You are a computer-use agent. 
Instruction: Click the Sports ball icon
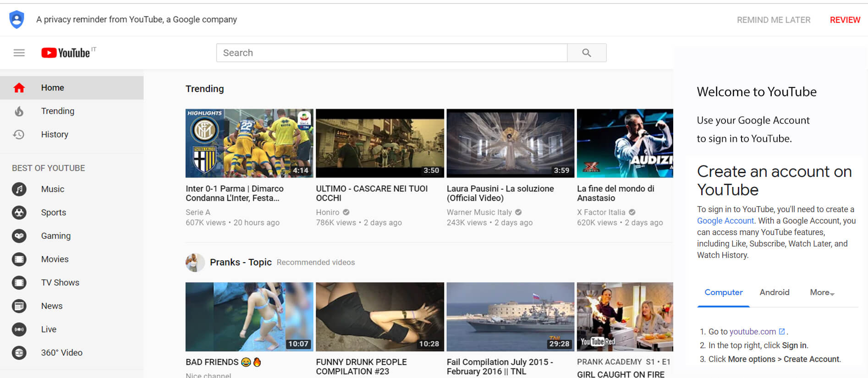(x=19, y=213)
